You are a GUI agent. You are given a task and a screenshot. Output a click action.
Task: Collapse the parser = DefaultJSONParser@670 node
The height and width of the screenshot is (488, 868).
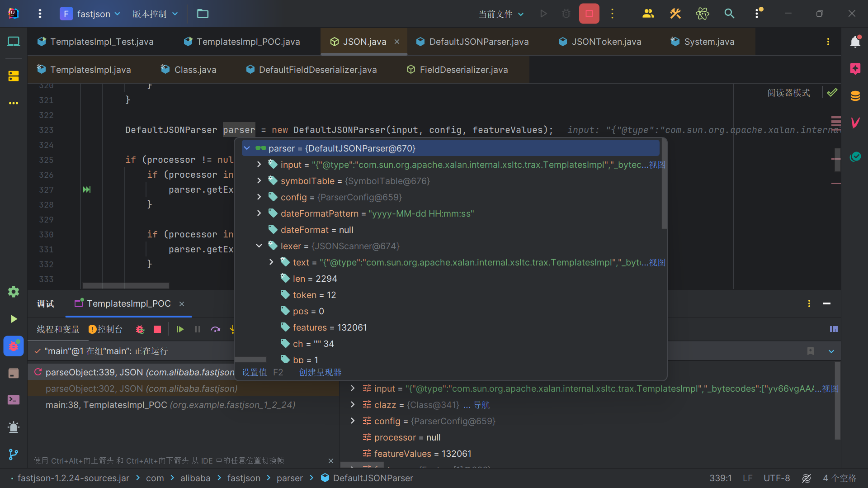[x=247, y=148]
